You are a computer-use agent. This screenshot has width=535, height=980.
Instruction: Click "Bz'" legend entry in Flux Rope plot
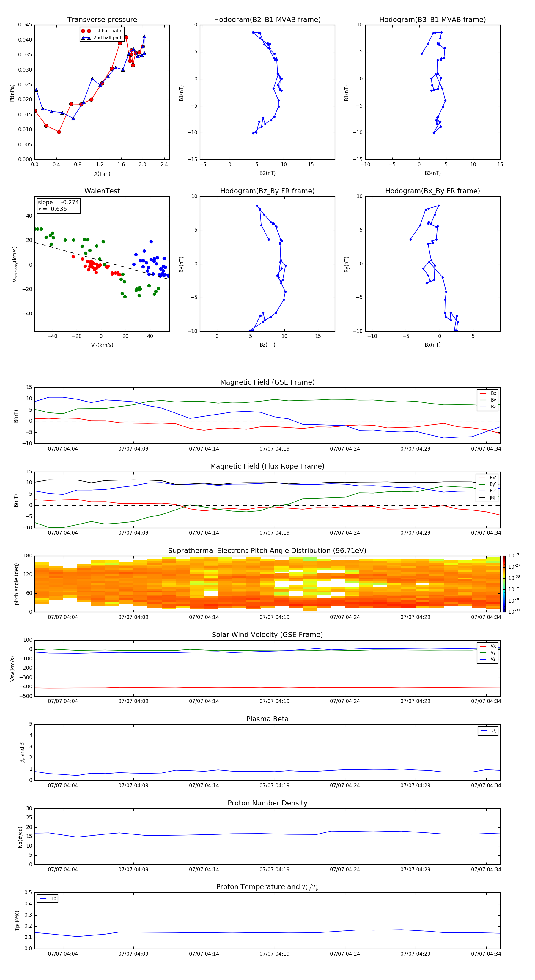[x=487, y=491]
